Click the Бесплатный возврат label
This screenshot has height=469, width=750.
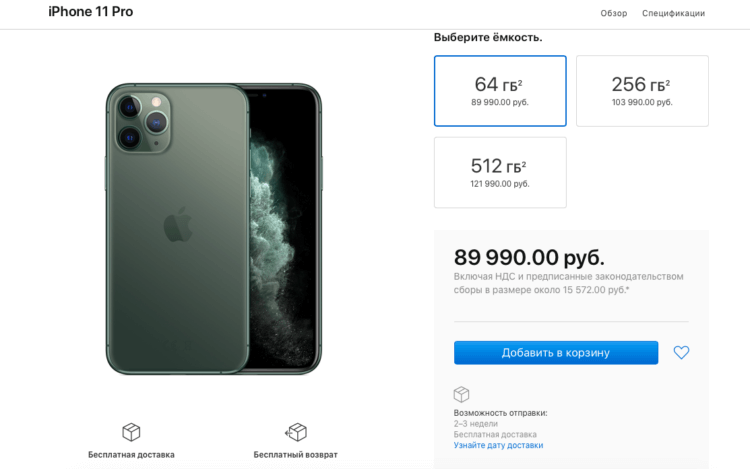point(296,455)
